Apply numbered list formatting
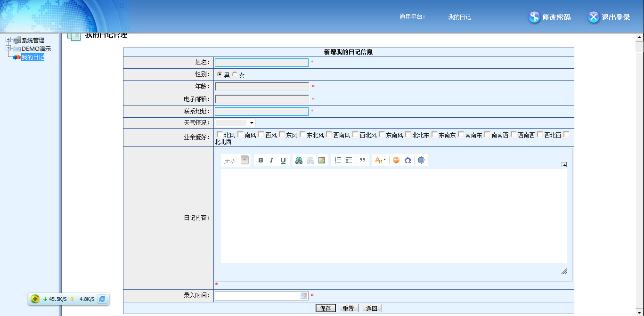The image size is (644, 316). click(338, 160)
